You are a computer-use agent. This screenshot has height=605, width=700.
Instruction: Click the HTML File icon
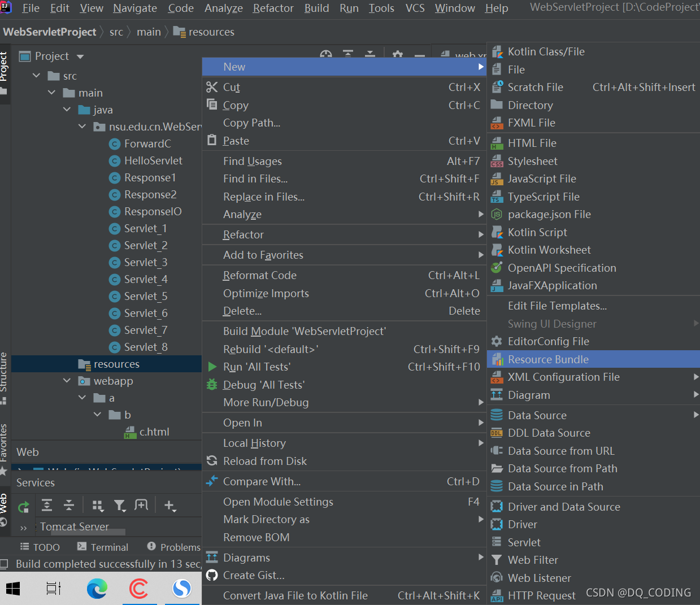[x=497, y=143]
